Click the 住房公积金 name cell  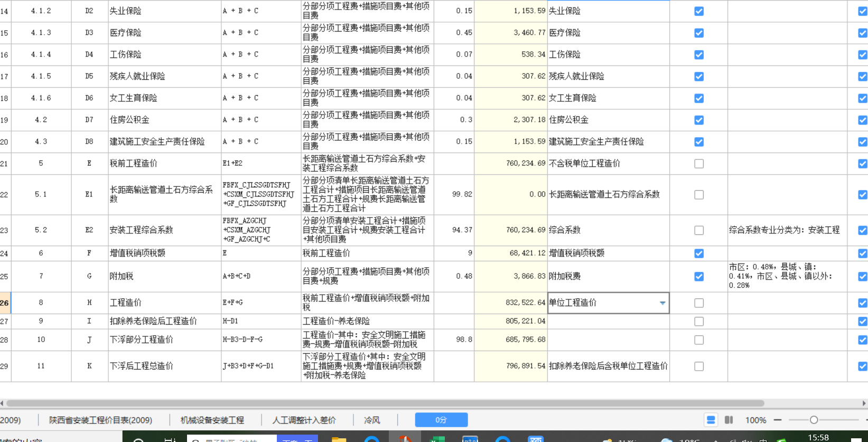(x=164, y=120)
